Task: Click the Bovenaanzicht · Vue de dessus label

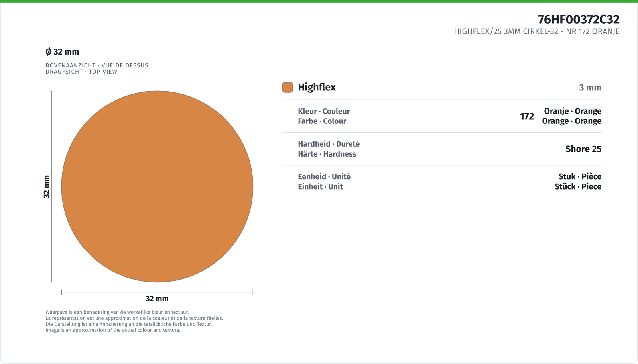Action: [x=97, y=65]
